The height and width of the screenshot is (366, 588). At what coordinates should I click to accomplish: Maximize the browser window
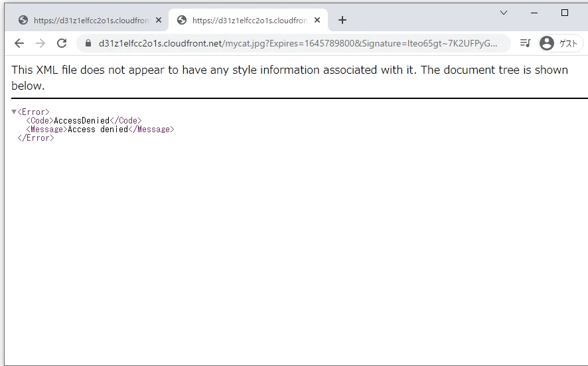tap(564, 13)
